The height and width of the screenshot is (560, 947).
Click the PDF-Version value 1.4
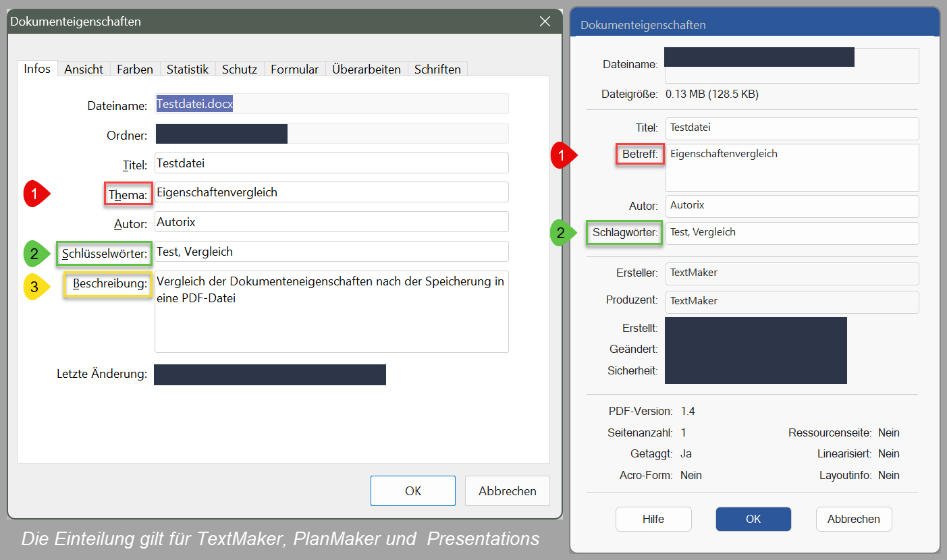click(x=688, y=411)
